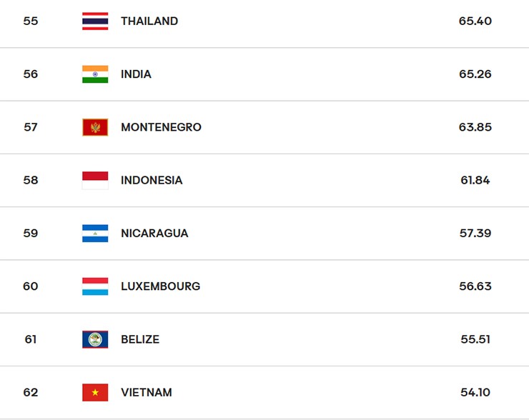Click the Nicaragua flag icon
This screenshot has width=529, height=420.
pos(95,234)
